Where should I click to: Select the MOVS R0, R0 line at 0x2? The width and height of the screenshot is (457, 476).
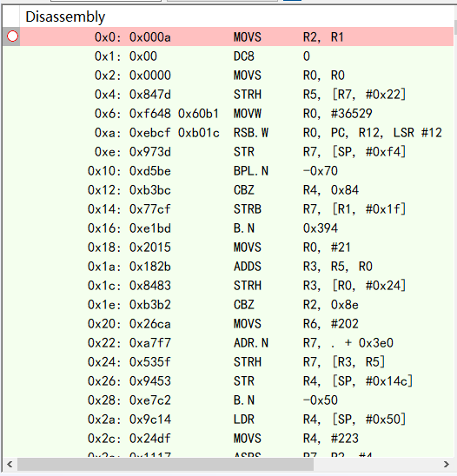point(236,76)
